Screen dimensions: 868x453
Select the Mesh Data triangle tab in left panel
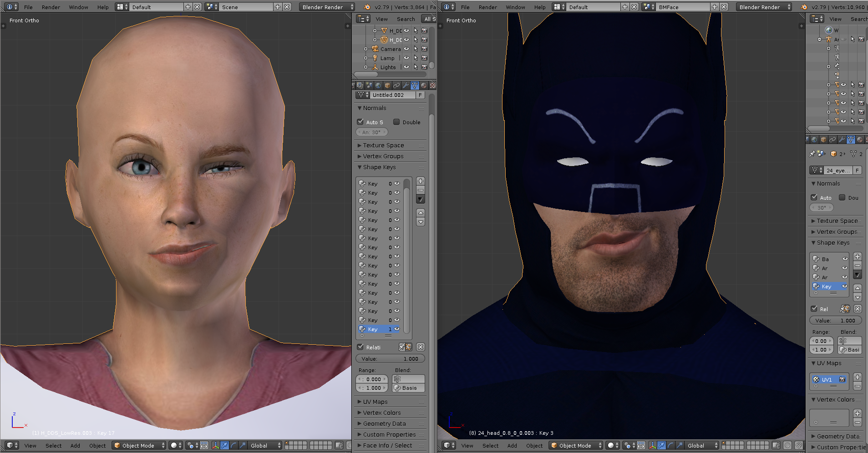click(415, 85)
